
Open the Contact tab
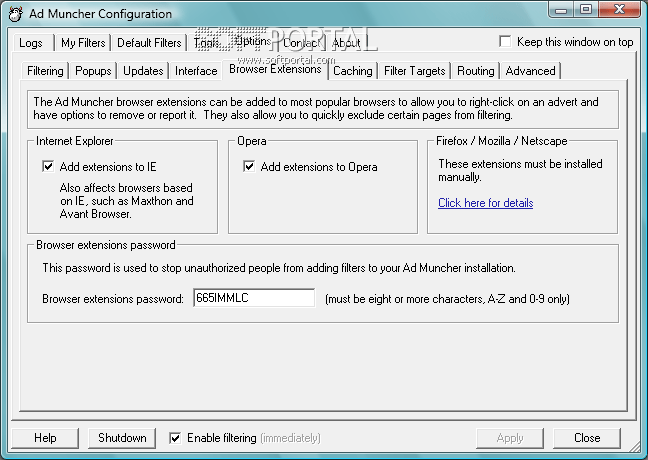click(302, 43)
